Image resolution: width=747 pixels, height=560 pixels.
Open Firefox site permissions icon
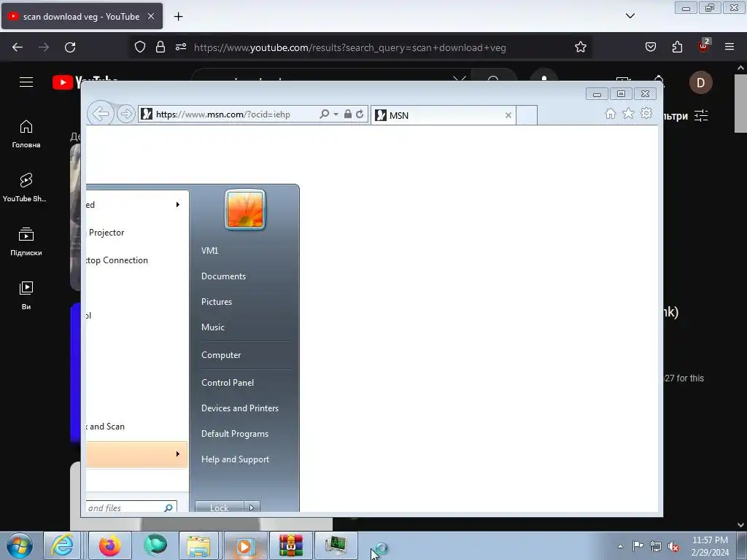coord(181,47)
